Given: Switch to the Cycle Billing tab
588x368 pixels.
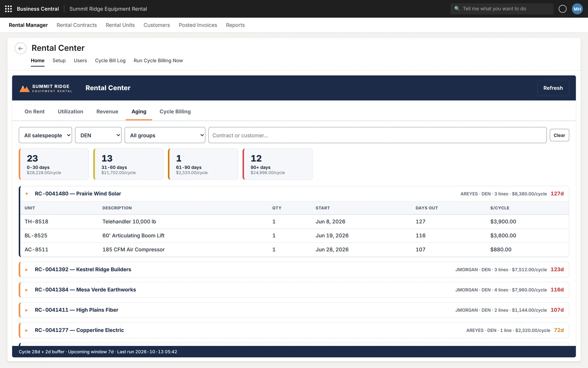Looking at the screenshot, I should 175,112.
